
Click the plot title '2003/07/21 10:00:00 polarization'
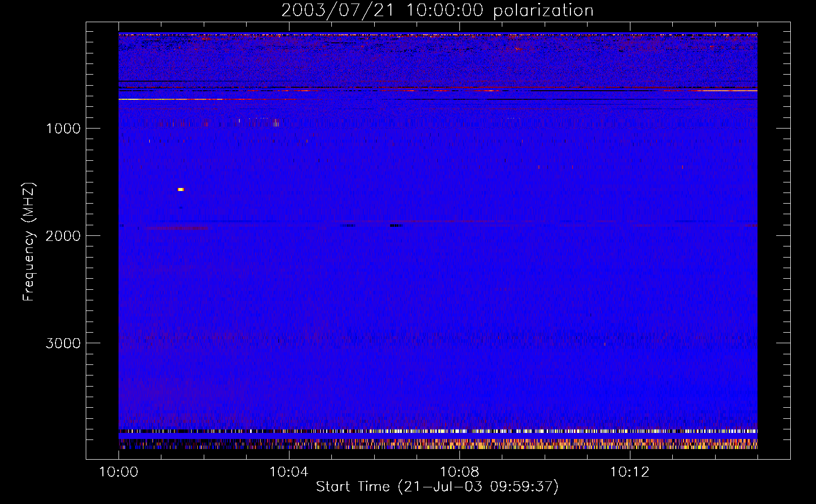[437, 10]
